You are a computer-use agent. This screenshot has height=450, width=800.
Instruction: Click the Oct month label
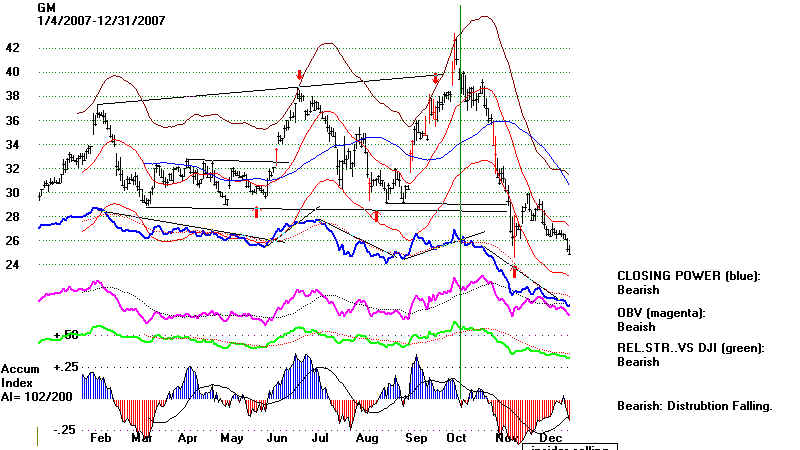coord(456,438)
